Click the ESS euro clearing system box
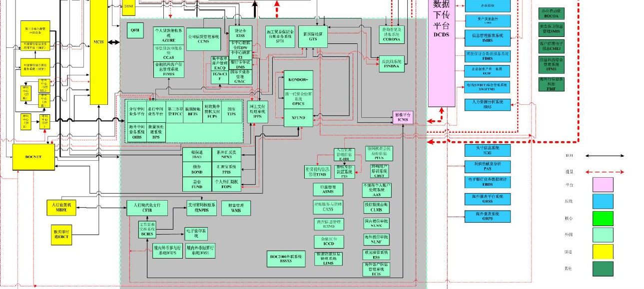Viewport: 644px width, 289px height. (376, 255)
